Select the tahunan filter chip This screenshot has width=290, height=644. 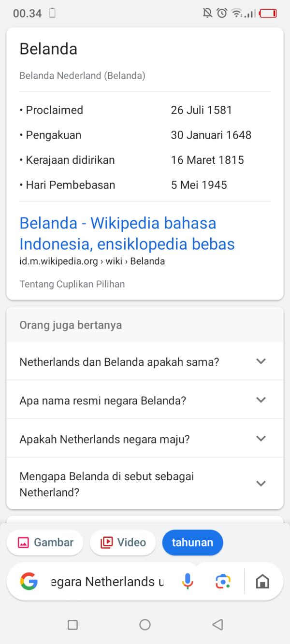(192, 543)
